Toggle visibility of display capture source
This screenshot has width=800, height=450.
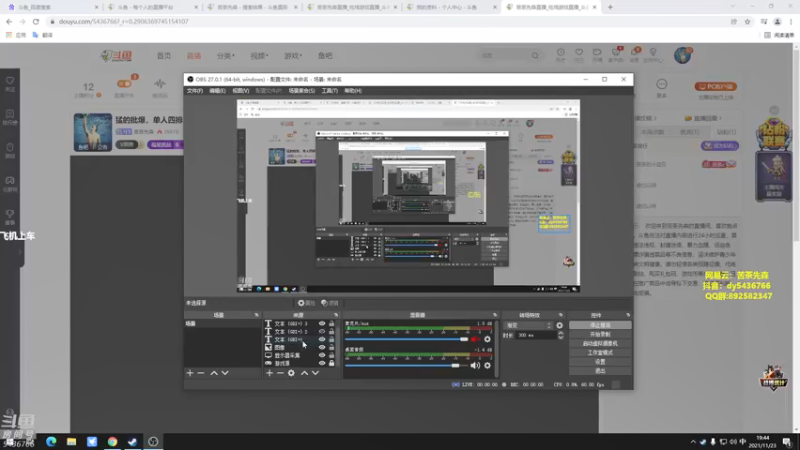322,355
